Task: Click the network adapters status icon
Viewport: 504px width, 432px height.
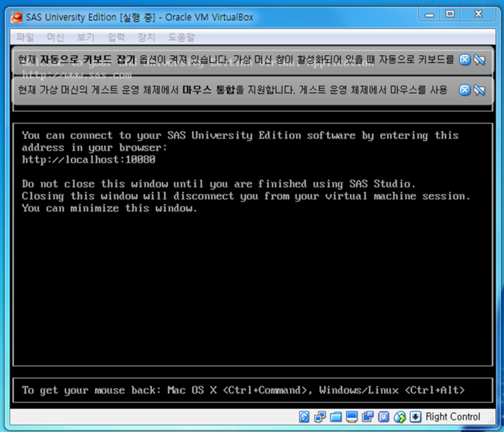Action: [x=320, y=416]
